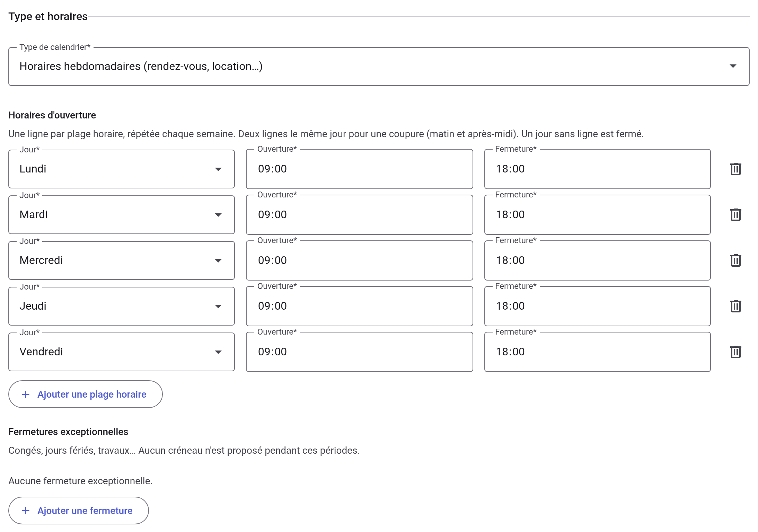Edit the Lundi Fermeture time field
Image resolution: width=758 pixels, height=532 pixels.
point(597,169)
